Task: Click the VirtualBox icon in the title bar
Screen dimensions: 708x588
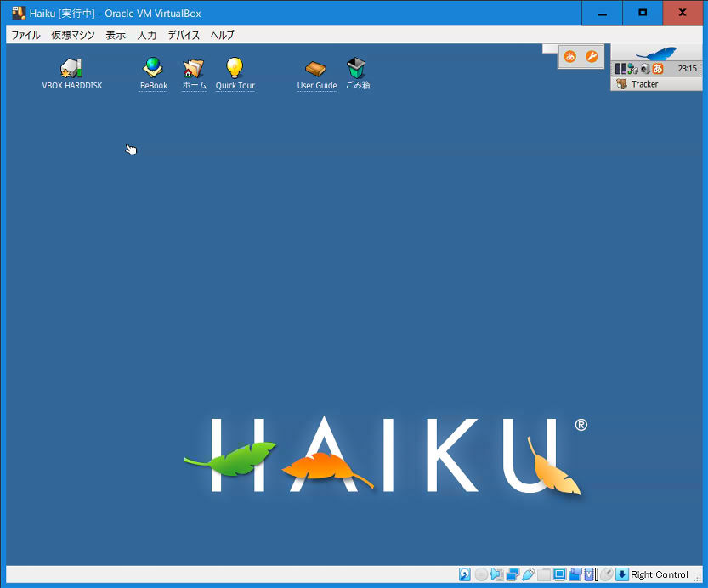Action: (x=19, y=13)
